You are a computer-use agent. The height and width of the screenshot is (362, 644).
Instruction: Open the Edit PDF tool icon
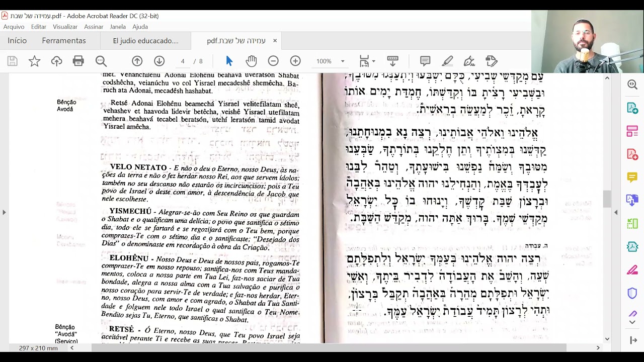coord(632,131)
